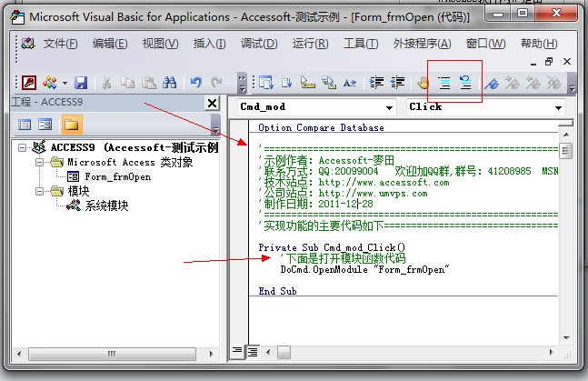The height and width of the screenshot is (381, 588).
Task: Collapse the Microsoft Access 类对象 folder
Action: (39, 162)
